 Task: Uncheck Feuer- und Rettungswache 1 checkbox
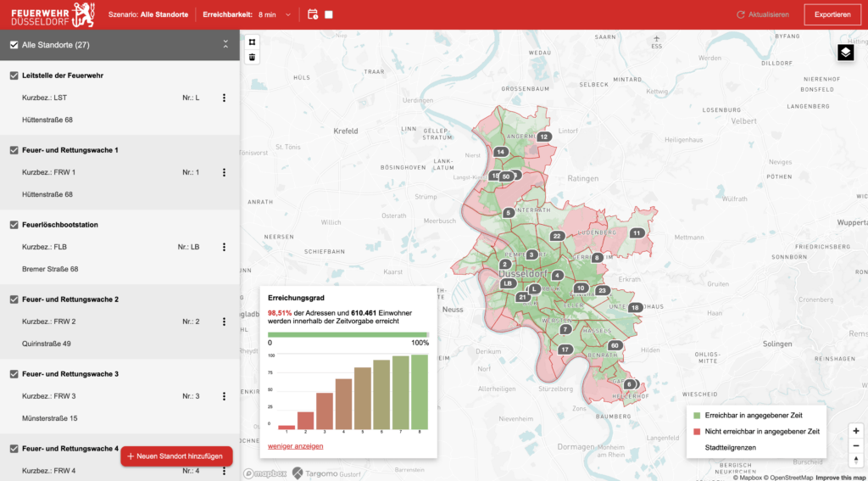(14, 150)
